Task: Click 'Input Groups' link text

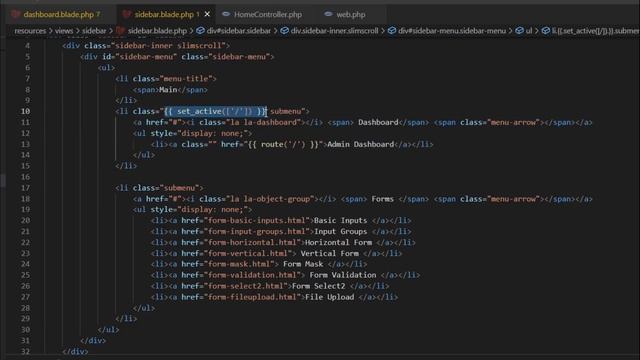Action: (x=340, y=232)
